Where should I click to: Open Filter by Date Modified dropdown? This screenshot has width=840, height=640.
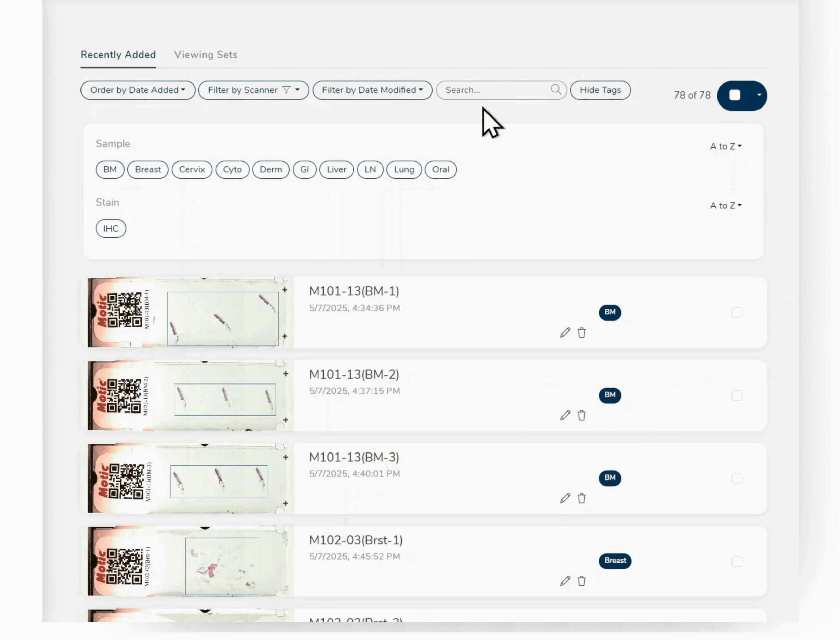[372, 90]
